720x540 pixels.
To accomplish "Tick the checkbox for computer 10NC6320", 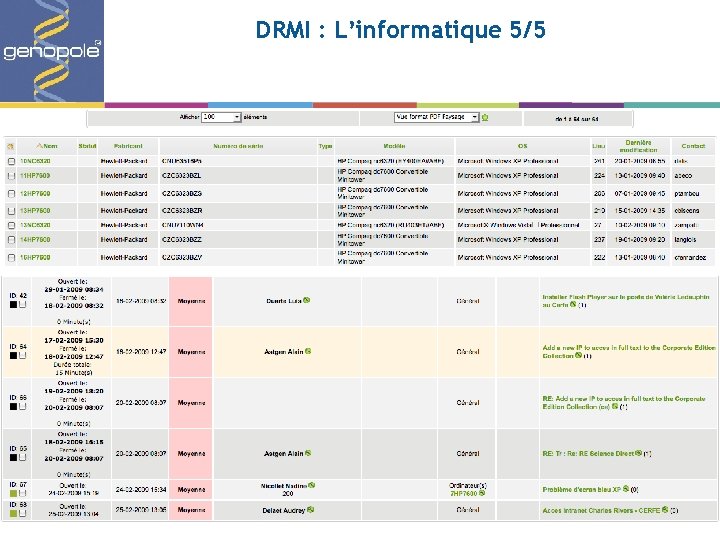I will [11, 161].
